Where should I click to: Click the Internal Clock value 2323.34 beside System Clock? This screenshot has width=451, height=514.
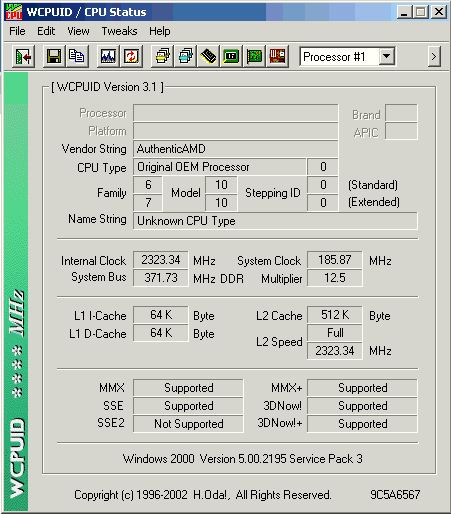pyautogui.click(x=161, y=260)
